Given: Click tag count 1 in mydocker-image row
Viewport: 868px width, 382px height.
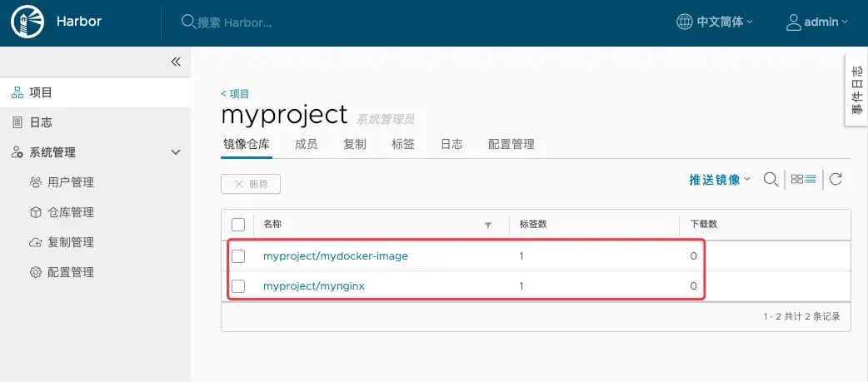Looking at the screenshot, I should tap(521, 256).
